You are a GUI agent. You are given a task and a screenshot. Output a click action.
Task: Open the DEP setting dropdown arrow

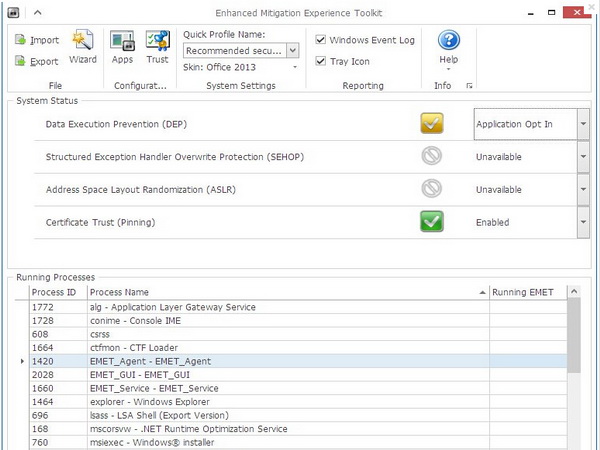tap(583, 124)
